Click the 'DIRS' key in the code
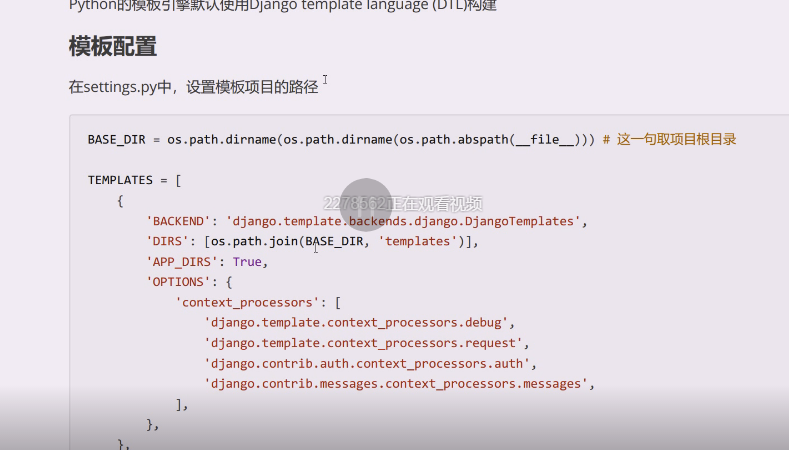 coord(167,242)
